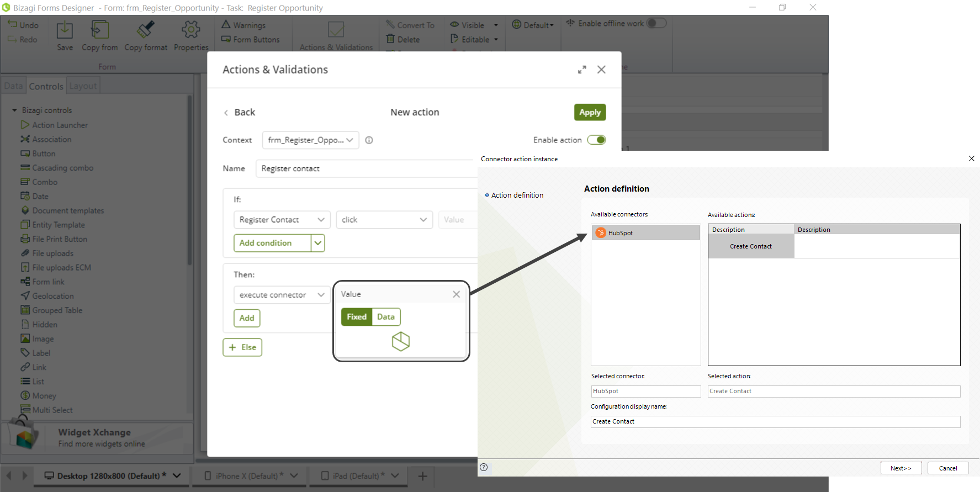
Task: Click the Context info icon
Action: click(x=369, y=140)
